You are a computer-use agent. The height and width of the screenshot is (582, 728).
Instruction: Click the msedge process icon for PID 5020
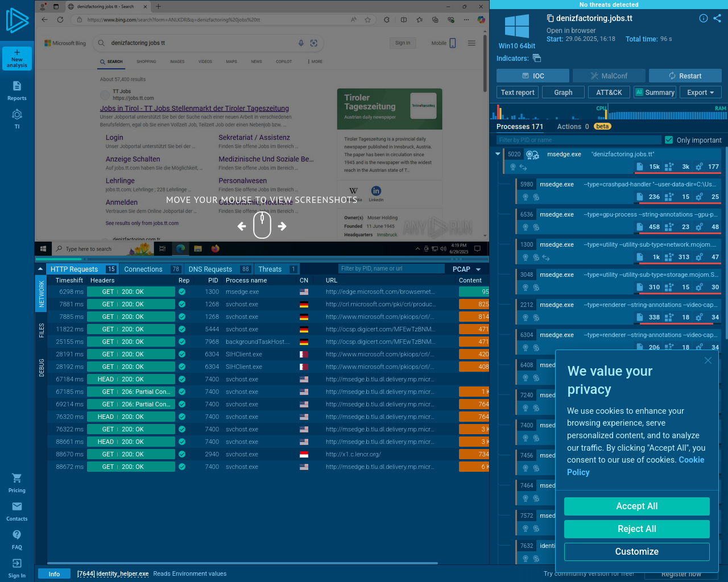532,155
